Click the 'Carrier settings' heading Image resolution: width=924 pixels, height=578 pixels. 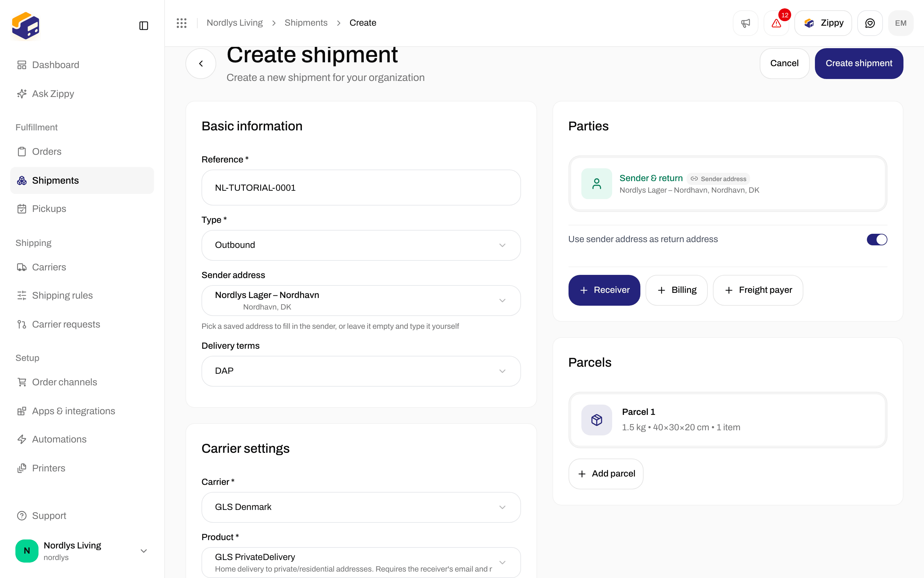(245, 448)
